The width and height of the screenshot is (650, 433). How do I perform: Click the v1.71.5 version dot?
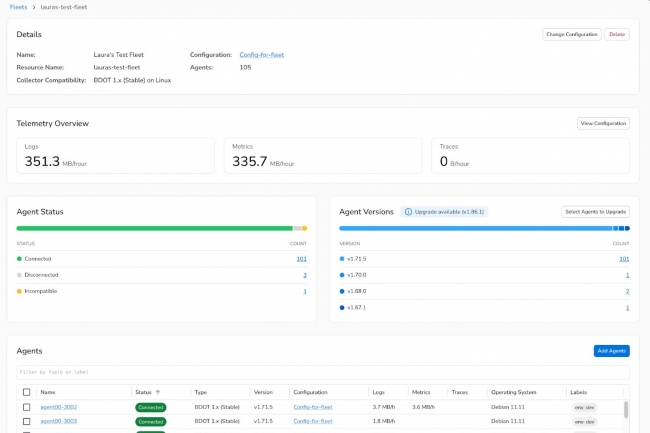coord(343,259)
